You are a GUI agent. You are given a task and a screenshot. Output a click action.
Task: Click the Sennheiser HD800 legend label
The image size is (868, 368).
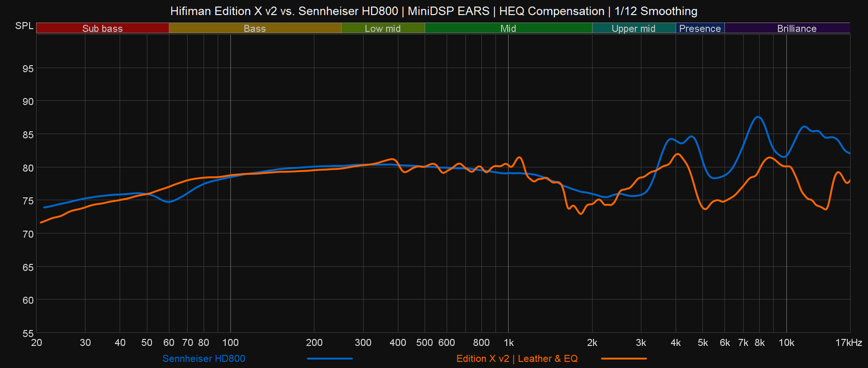[x=203, y=358]
